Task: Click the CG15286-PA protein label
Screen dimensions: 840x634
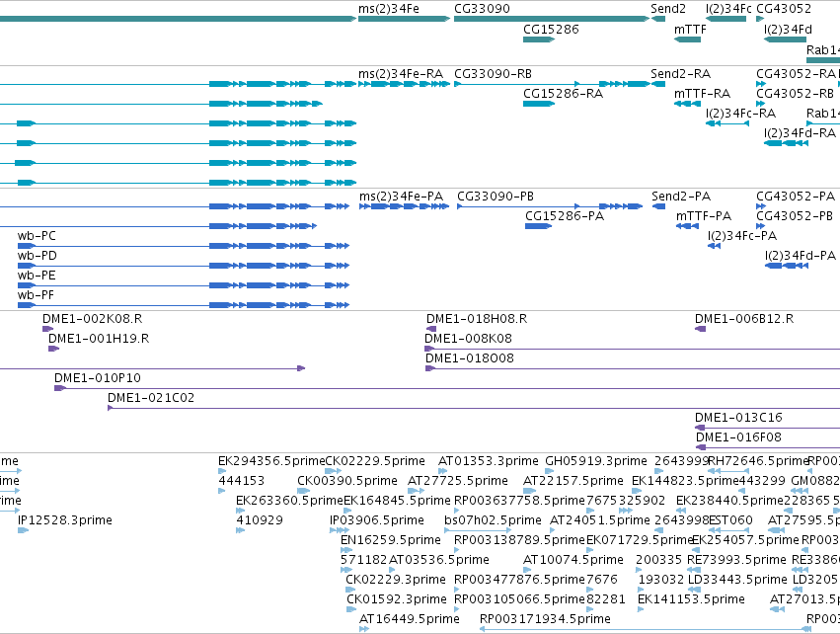Action: 565,216
